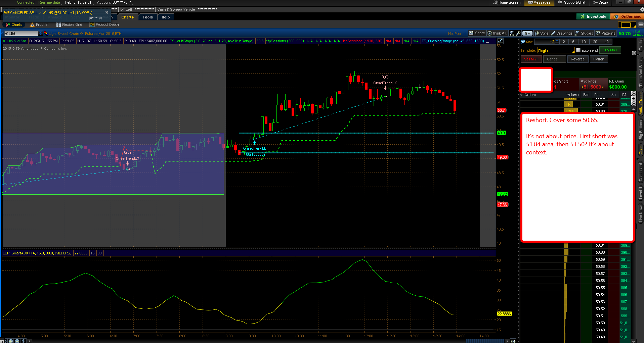Click the Qty help icon
644x343 pixels.
tap(523, 42)
